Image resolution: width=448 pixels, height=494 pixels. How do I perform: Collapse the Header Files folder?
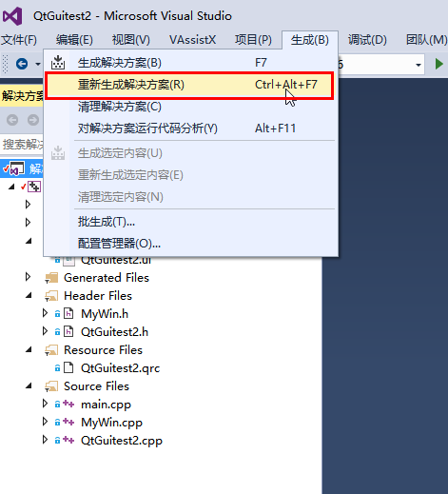pyautogui.click(x=29, y=296)
